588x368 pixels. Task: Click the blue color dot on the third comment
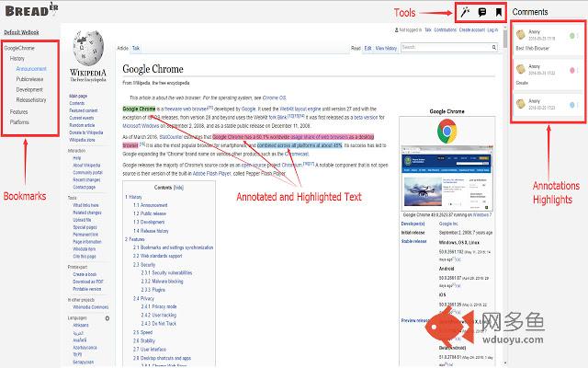point(571,105)
